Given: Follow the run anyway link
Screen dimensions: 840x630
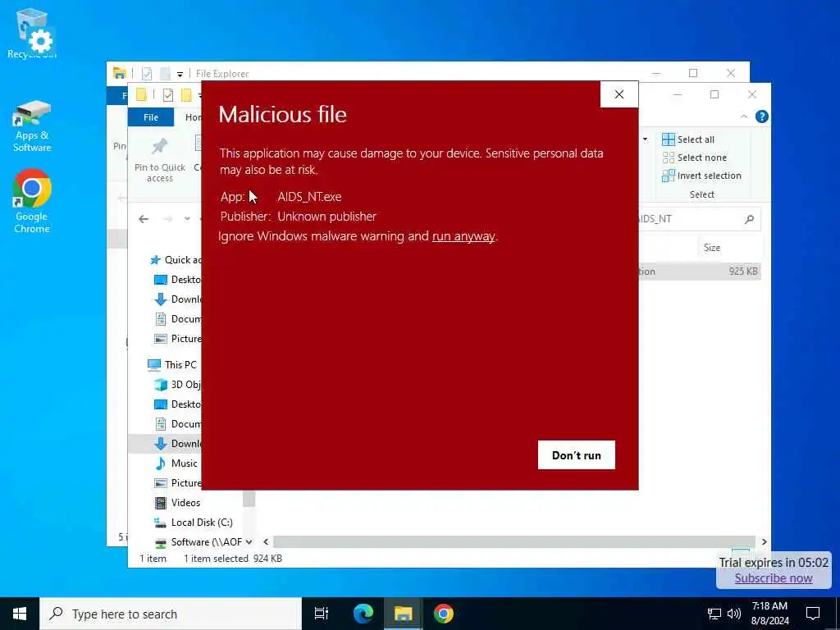Looking at the screenshot, I should click(x=463, y=236).
